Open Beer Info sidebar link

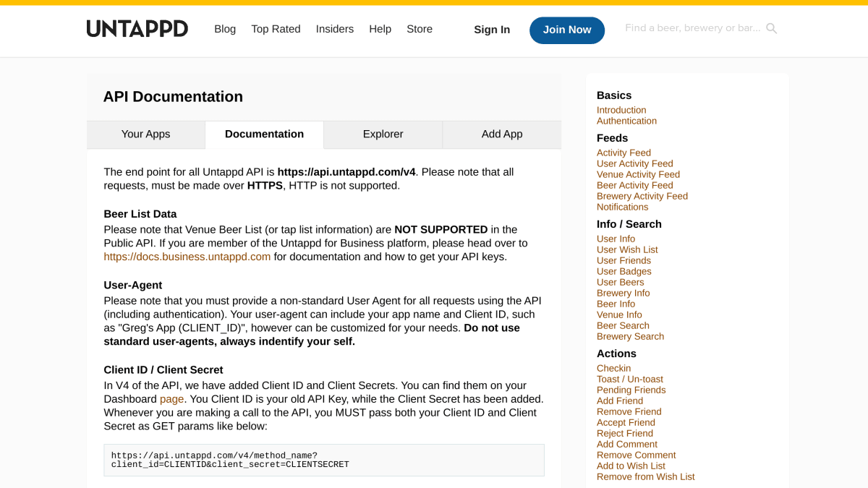(x=616, y=304)
